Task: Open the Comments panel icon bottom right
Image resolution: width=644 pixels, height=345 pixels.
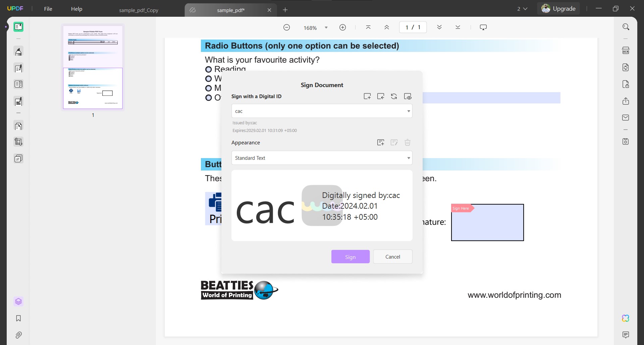Action: click(626, 335)
